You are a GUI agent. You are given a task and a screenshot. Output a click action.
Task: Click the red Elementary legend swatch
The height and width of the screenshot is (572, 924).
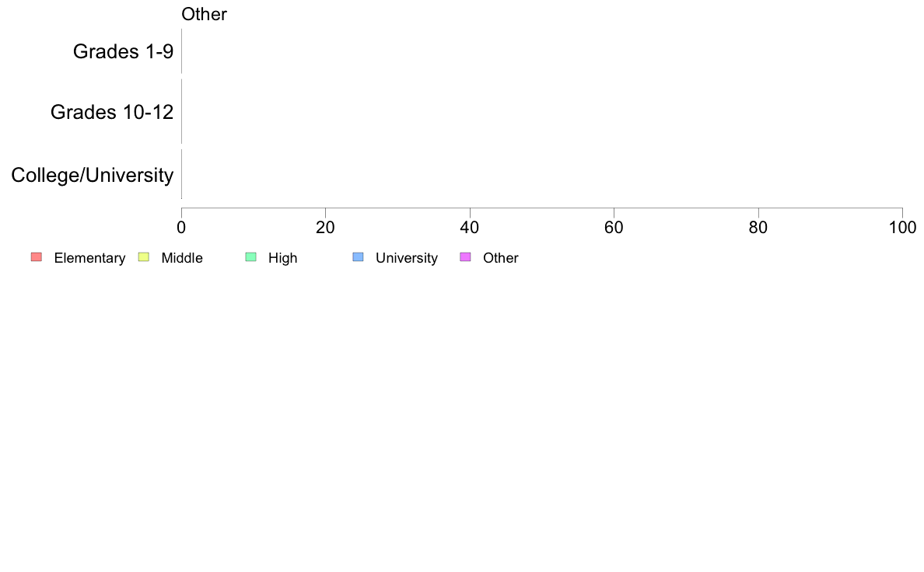[37, 256]
